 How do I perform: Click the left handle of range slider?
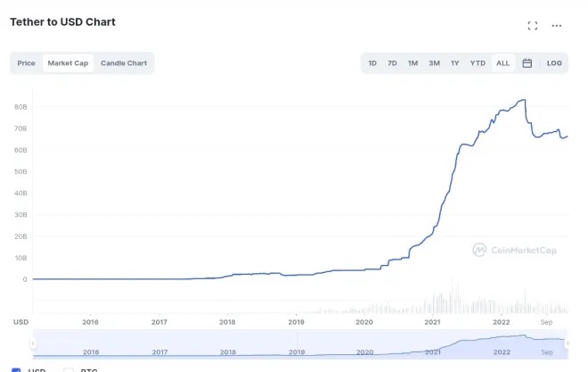33,343
